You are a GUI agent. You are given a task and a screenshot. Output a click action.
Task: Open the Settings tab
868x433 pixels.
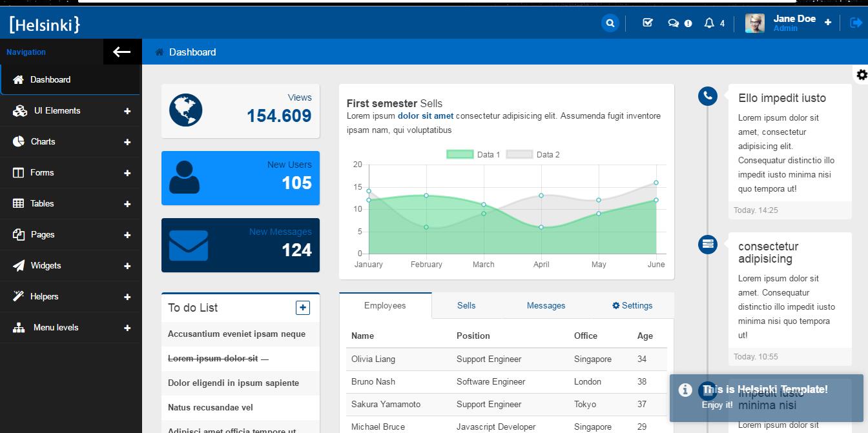coord(632,306)
